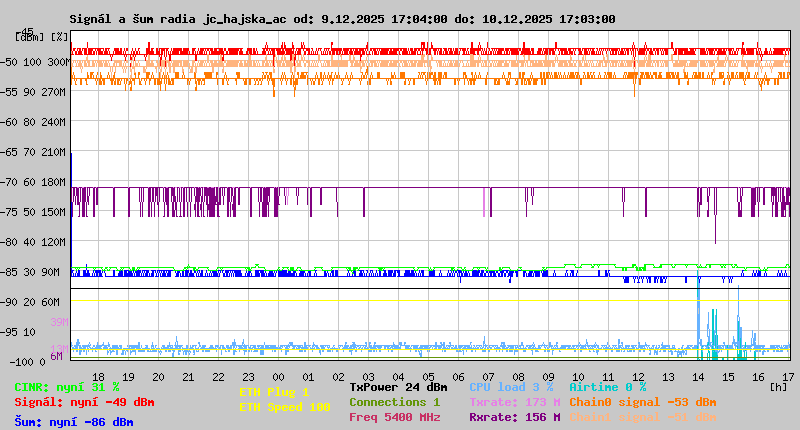Select the light orange Chain1 signal entry

point(643,417)
